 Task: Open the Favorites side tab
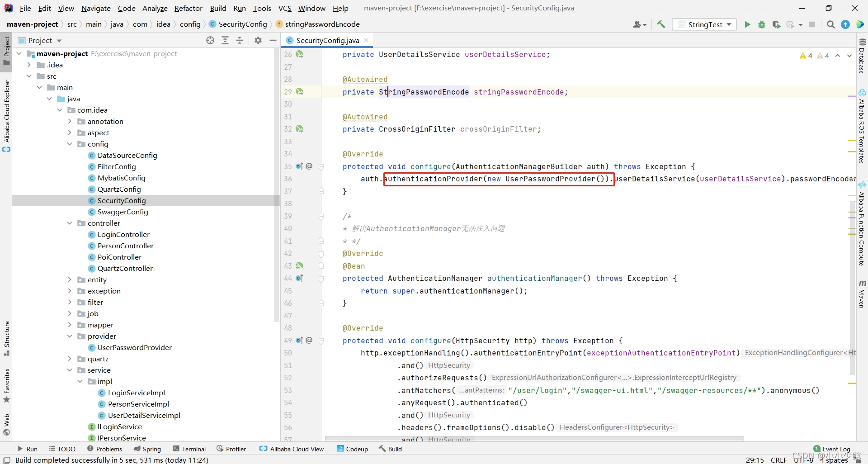[x=6, y=385]
